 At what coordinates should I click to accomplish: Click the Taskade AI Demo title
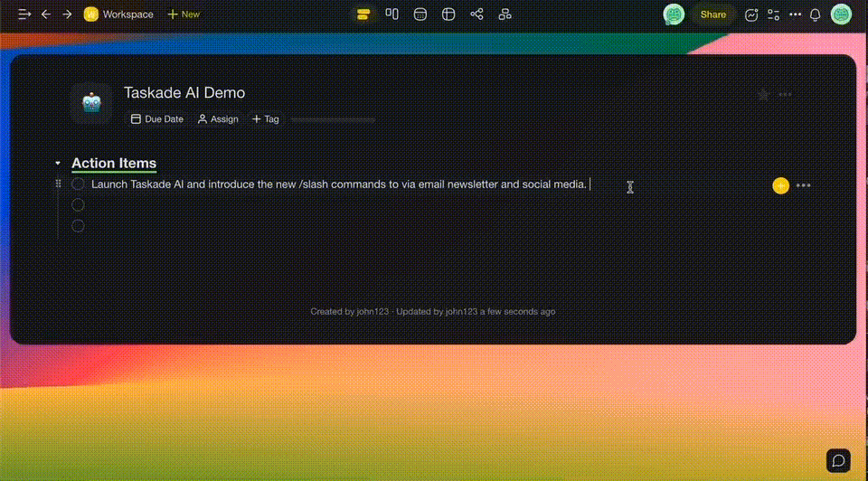click(184, 93)
